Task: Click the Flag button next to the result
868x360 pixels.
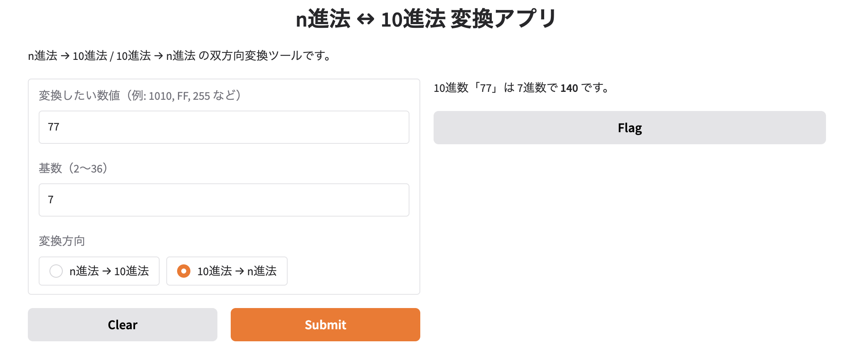Action: click(629, 128)
